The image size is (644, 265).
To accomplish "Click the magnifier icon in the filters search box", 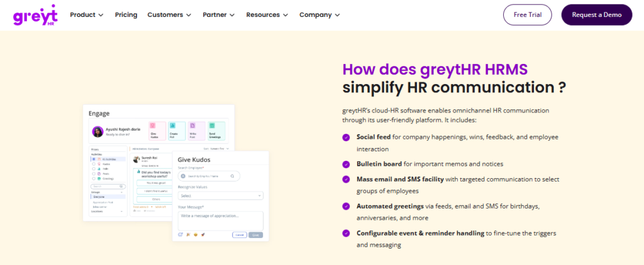I will click(x=121, y=187).
